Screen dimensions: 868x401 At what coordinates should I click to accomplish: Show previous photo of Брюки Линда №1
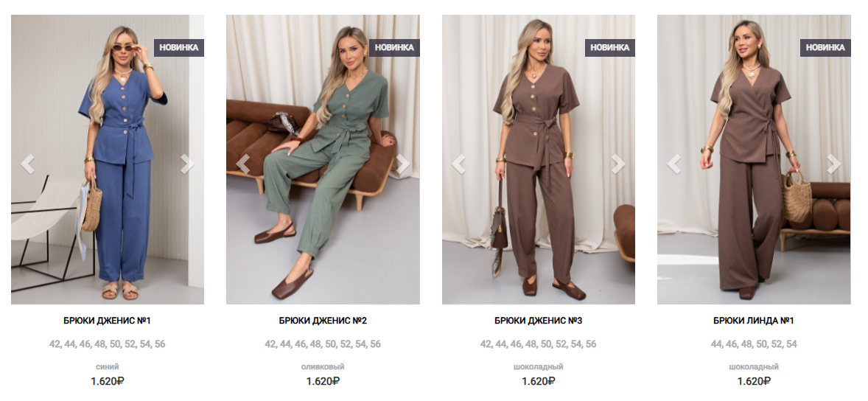(x=673, y=164)
